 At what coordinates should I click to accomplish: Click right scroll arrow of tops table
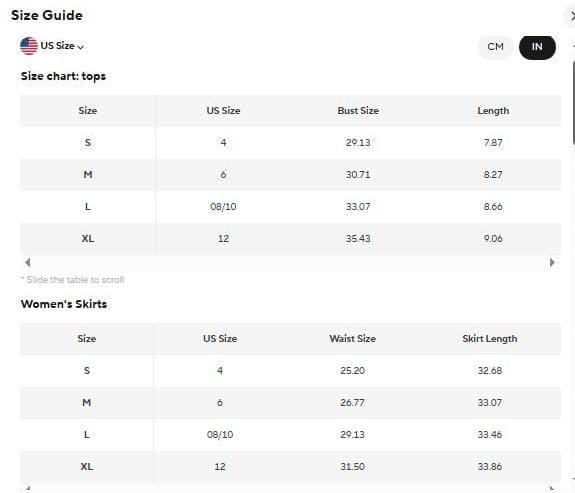(x=552, y=262)
